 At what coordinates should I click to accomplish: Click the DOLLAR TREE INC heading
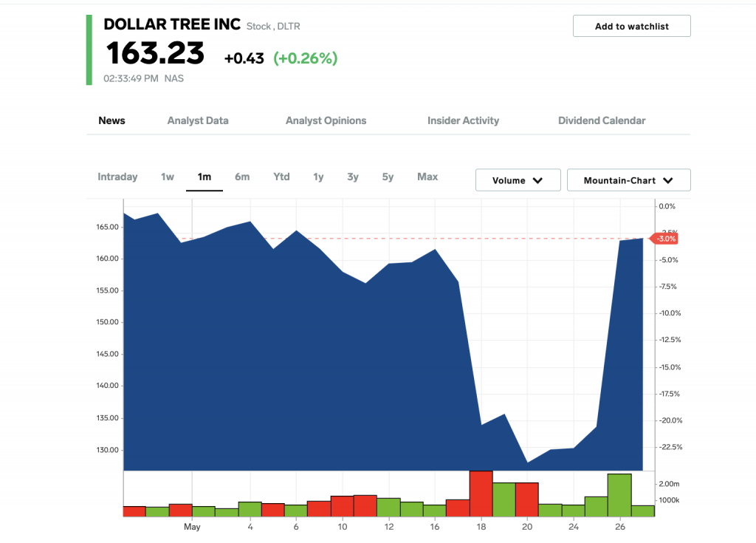(172, 24)
